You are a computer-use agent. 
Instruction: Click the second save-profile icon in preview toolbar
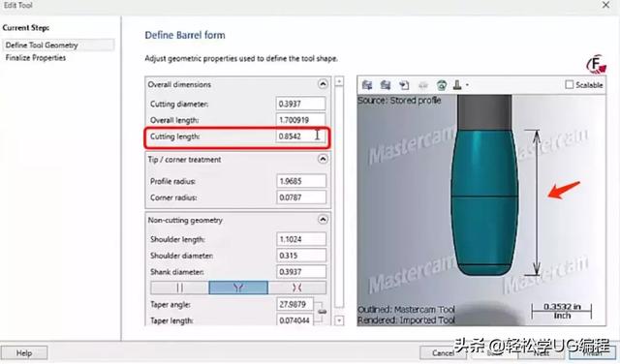(386, 85)
